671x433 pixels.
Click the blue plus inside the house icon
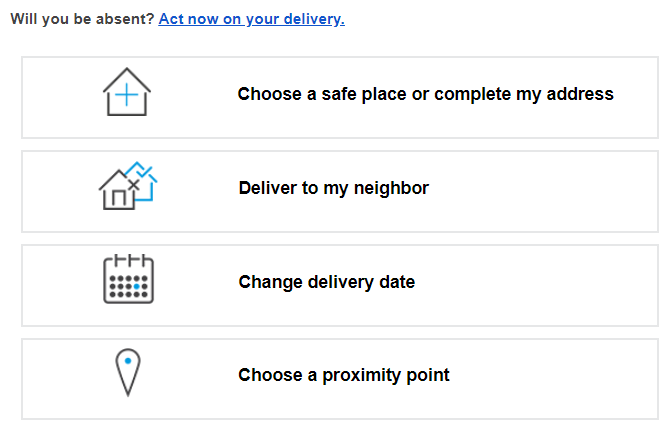coord(127,95)
